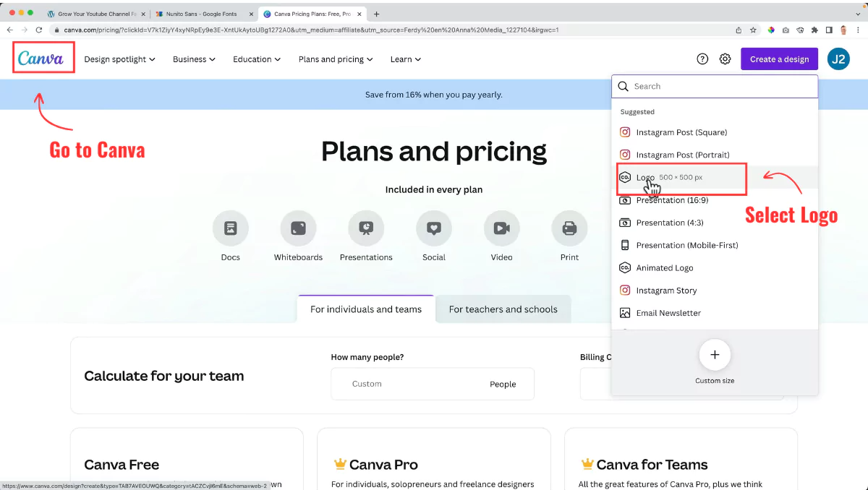This screenshot has width=868, height=490.
Task: Open the Plans and pricing dropdown
Action: tap(336, 59)
